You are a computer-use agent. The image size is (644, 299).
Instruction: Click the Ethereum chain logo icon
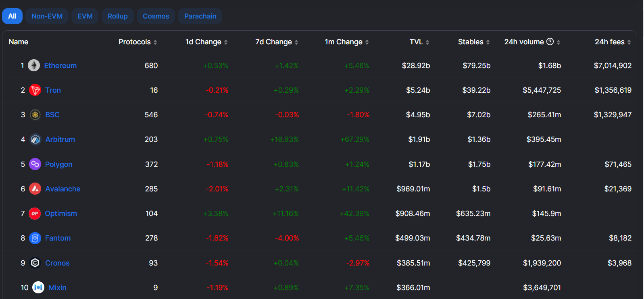coord(34,65)
